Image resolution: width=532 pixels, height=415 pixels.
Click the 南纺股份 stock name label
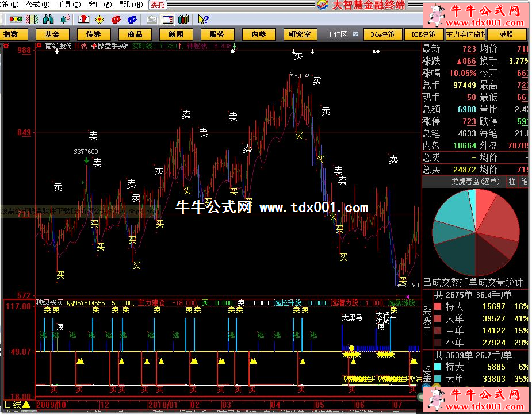(x=59, y=46)
